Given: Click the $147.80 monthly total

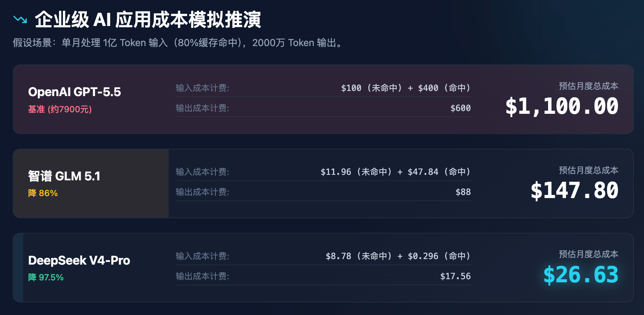Looking at the screenshot, I should [574, 191].
